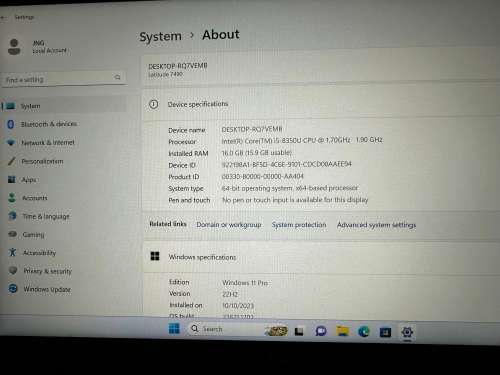Click the No pen or touch input text

click(x=295, y=200)
